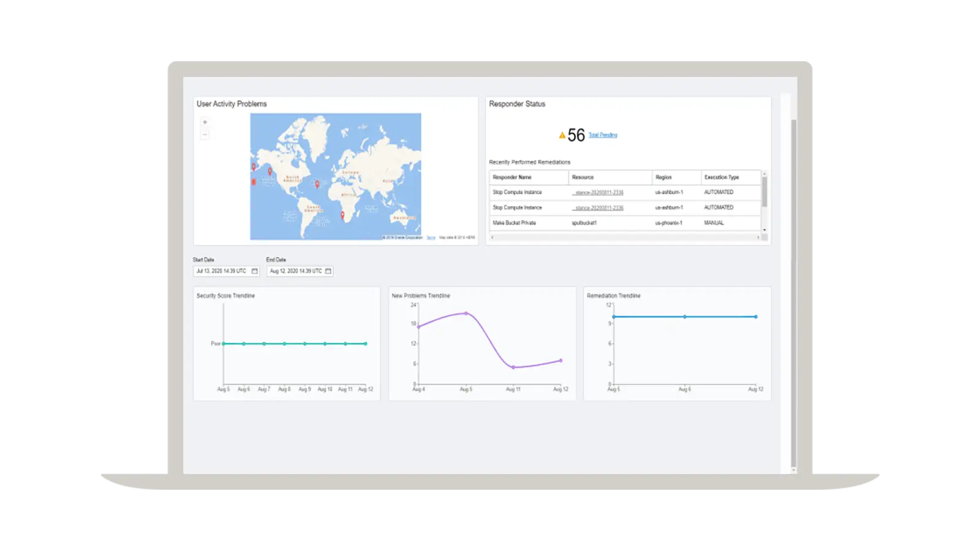Click Aug 4 point on New Problems Trendline
Viewport: 980px width, 551px height.
[x=418, y=326]
